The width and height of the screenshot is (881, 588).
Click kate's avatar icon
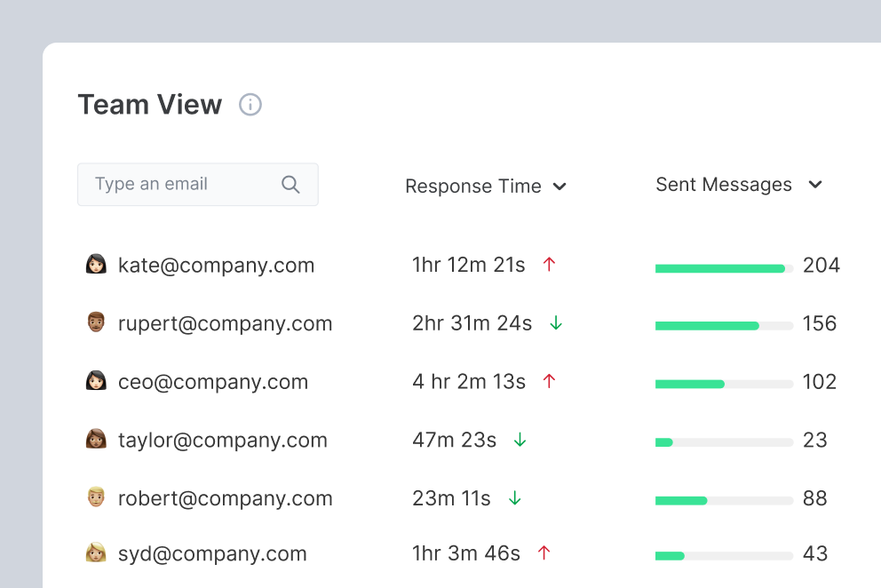(x=96, y=265)
